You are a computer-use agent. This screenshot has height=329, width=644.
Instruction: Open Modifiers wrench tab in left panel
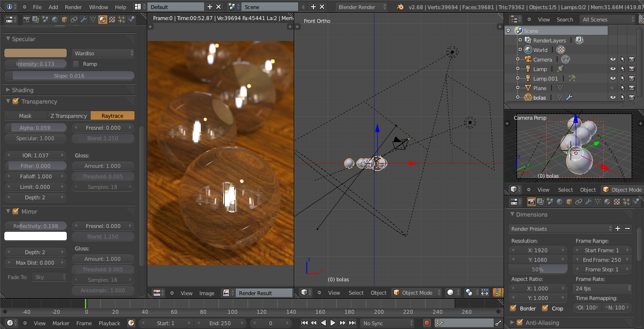(x=83, y=20)
